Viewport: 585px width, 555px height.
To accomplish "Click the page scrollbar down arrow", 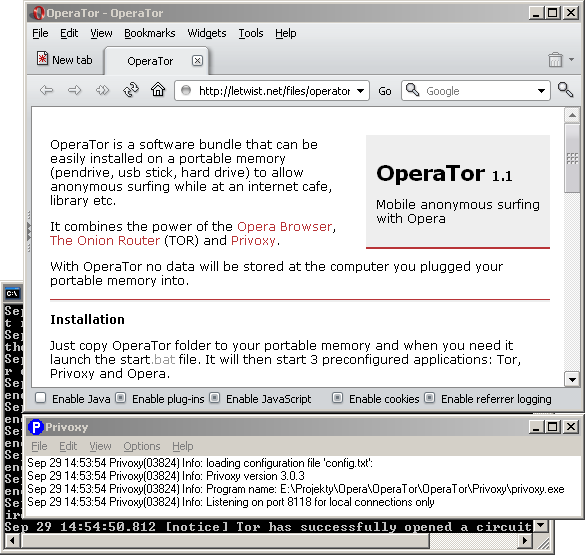I will pyautogui.click(x=572, y=380).
